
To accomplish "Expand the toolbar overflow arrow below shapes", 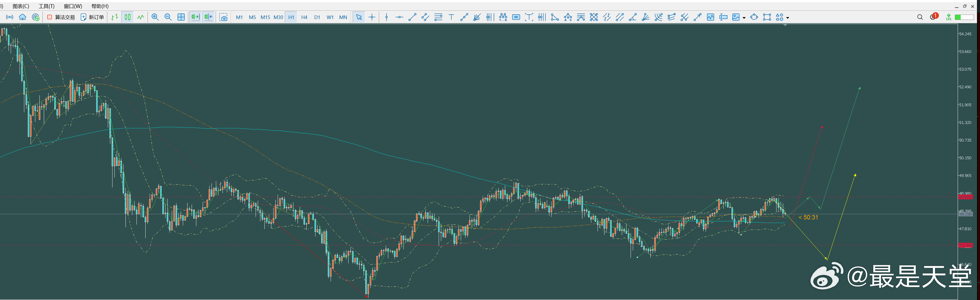I will click(785, 25).
